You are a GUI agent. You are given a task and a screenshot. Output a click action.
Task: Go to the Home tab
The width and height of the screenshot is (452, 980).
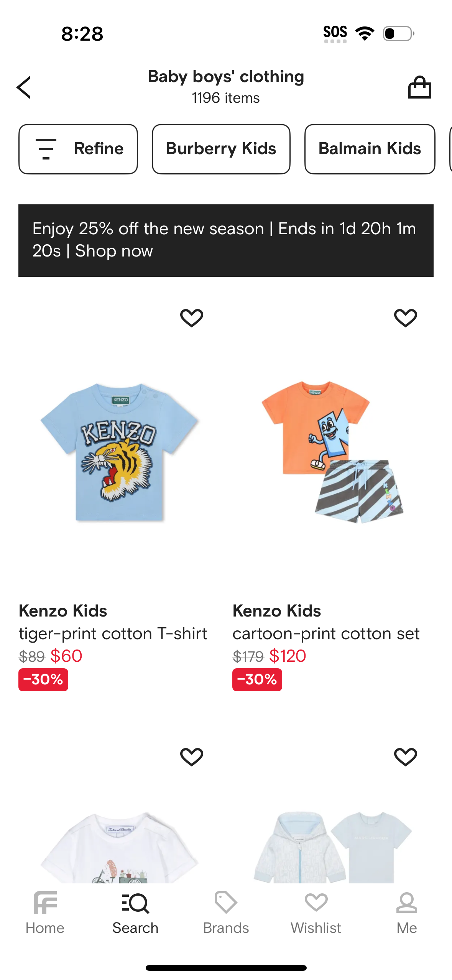45,913
